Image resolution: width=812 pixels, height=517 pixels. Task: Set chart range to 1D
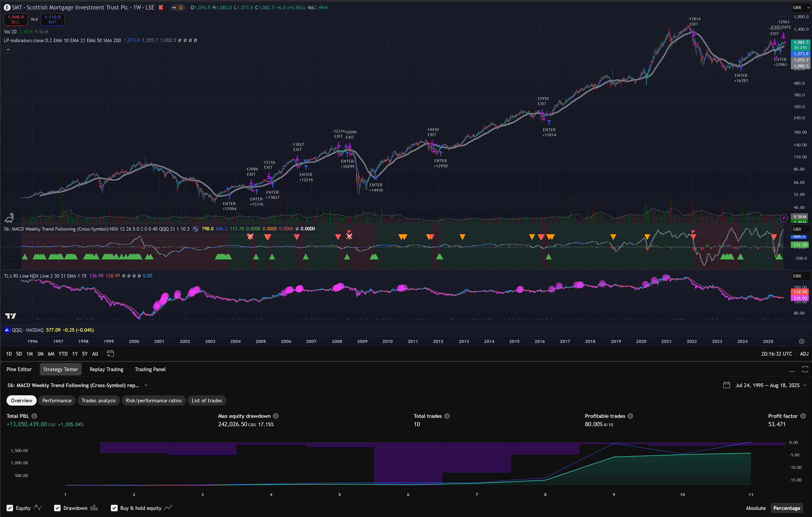9,354
